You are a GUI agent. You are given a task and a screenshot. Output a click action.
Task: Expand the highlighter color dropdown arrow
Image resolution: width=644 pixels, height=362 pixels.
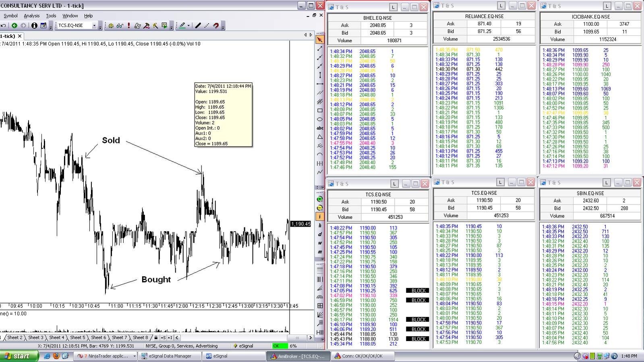coord(189,25)
